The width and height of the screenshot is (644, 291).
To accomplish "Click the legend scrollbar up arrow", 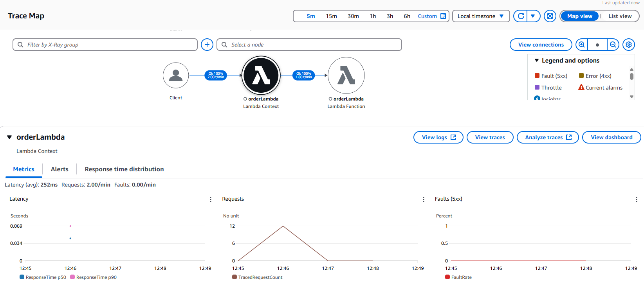I will tap(631, 69).
